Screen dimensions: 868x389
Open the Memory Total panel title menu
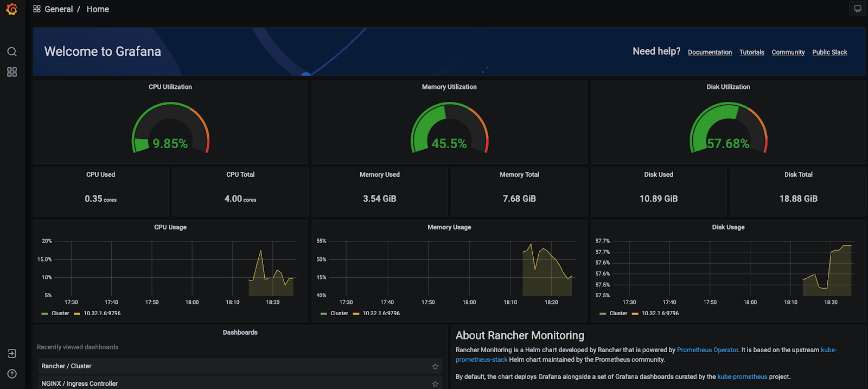click(519, 175)
